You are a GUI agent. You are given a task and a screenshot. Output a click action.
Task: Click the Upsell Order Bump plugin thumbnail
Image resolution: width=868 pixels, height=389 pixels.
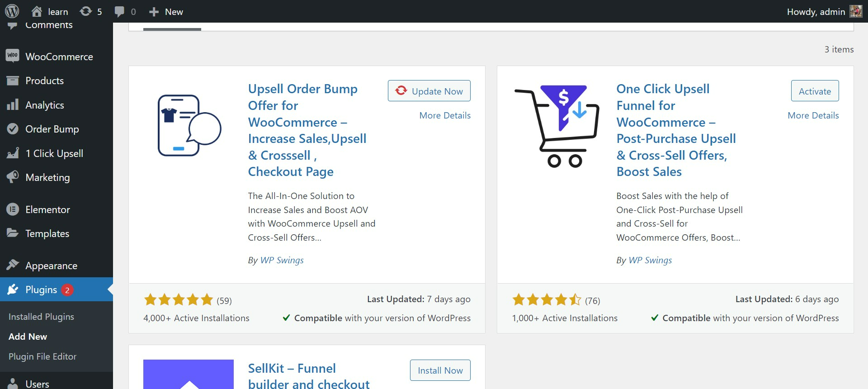[x=189, y=125]
